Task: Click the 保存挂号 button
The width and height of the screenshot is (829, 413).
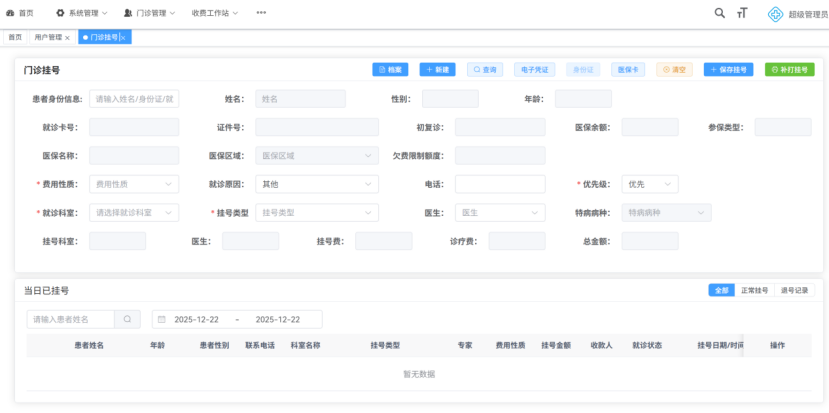Action: click(x=729, y=70)
